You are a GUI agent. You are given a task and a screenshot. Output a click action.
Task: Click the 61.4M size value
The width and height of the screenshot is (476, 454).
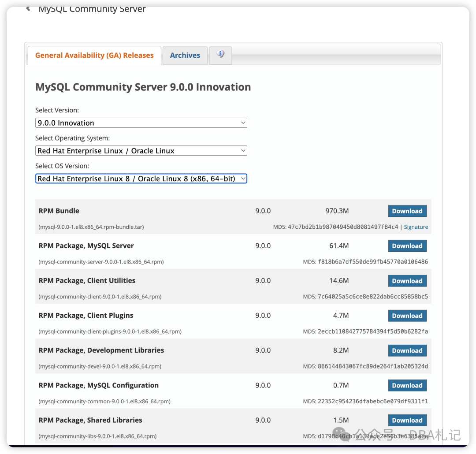click(x=339, y=246)
